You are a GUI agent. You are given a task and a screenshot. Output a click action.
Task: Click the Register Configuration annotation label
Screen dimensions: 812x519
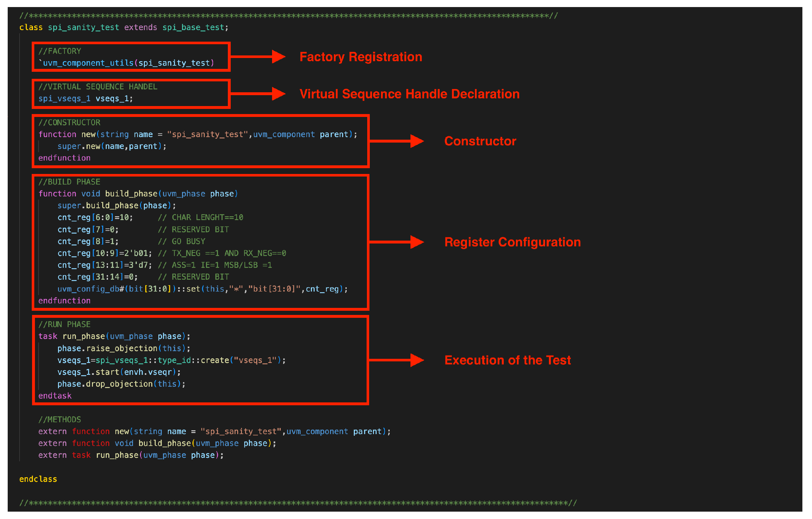(x=512, y=242)
